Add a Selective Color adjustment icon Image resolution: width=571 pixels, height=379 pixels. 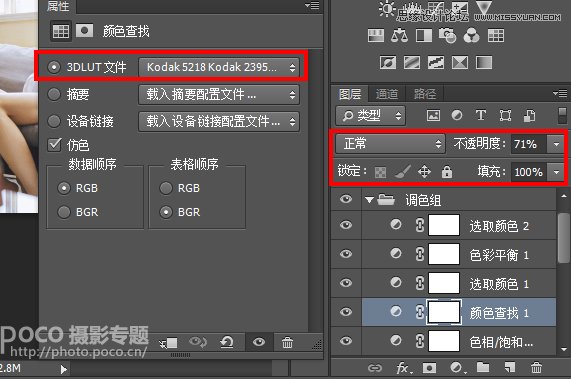pyautogui.click(x=460, y=62)
